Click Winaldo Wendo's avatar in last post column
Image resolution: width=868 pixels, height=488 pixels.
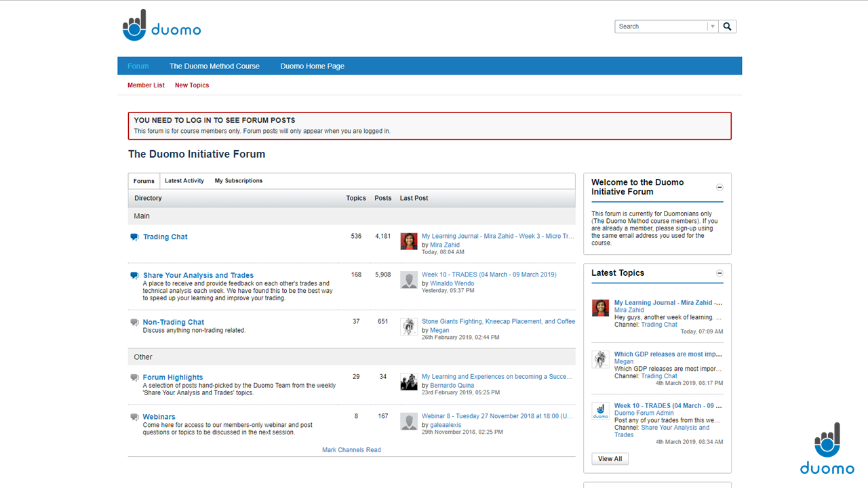pyautogui.click(x=409, y=280)
